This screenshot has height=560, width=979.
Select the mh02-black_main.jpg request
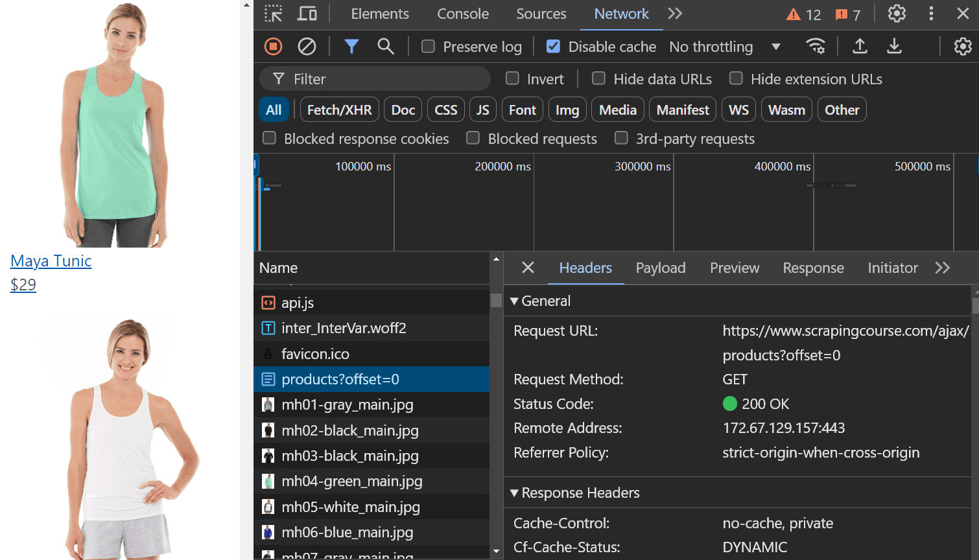tap(372, 430)
